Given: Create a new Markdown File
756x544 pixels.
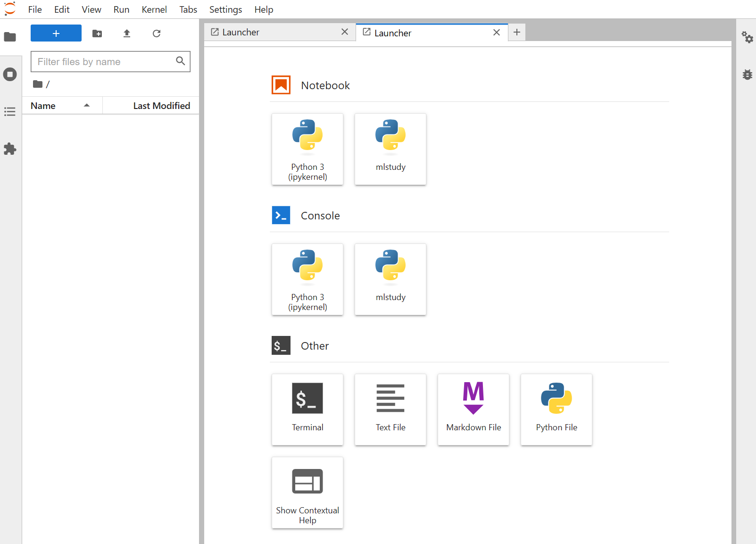Looking at the screenshot, I should (474, 410).
